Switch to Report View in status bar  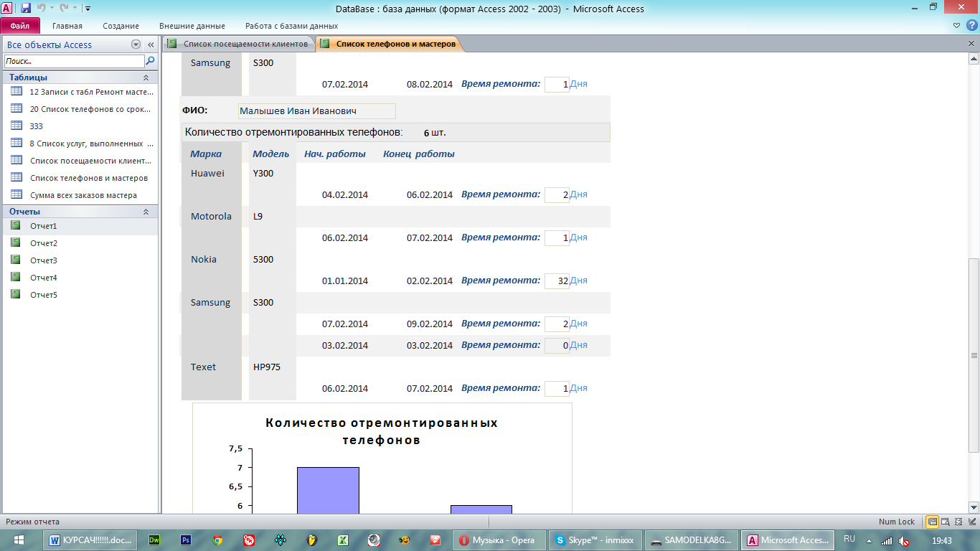pos(932,522)
